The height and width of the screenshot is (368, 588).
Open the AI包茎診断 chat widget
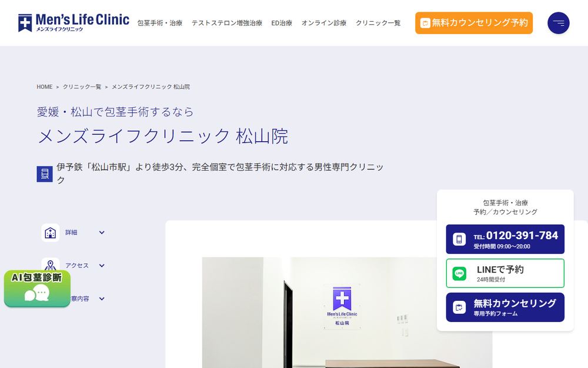(x=37, y=289)
